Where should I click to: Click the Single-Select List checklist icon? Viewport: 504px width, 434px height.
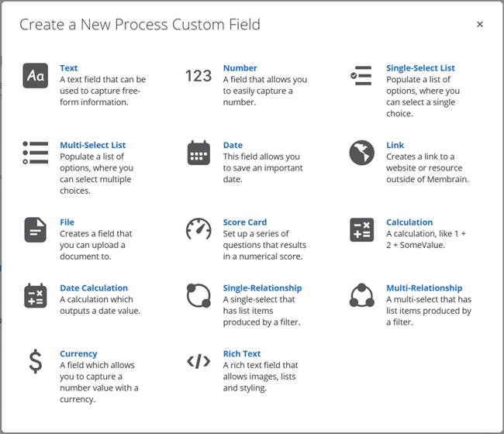pos(361,76)
